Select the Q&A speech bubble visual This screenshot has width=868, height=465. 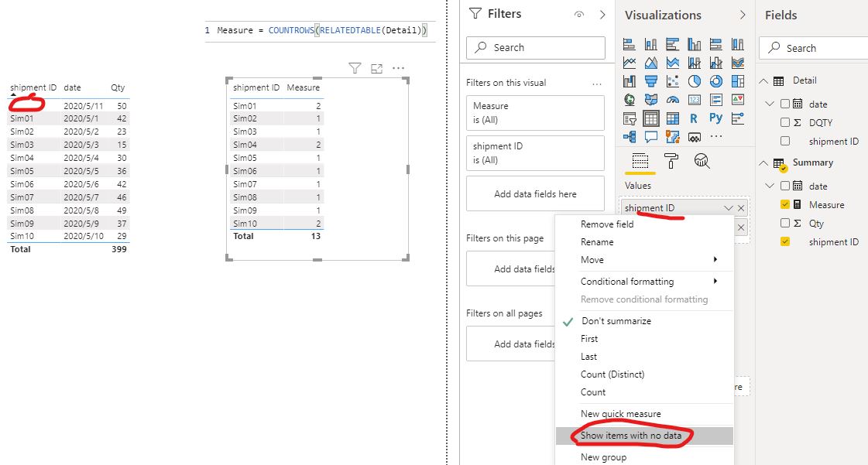[x=651, y=137]
